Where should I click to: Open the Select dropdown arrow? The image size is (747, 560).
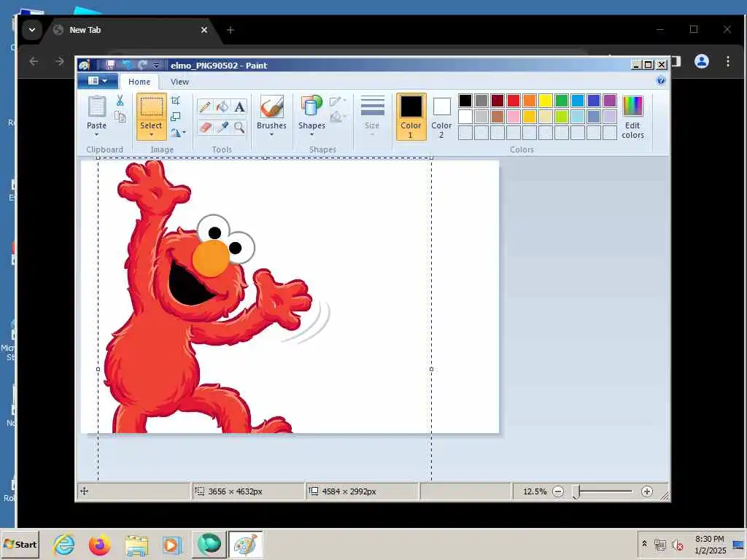pyautogui.click(x=151, y=135)
